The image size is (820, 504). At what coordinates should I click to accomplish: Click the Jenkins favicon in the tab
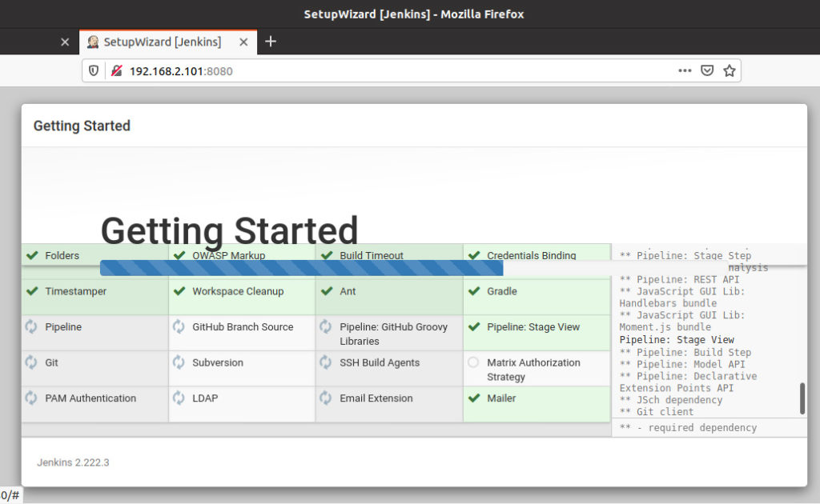pyautogui.click(x=93, y=42)
